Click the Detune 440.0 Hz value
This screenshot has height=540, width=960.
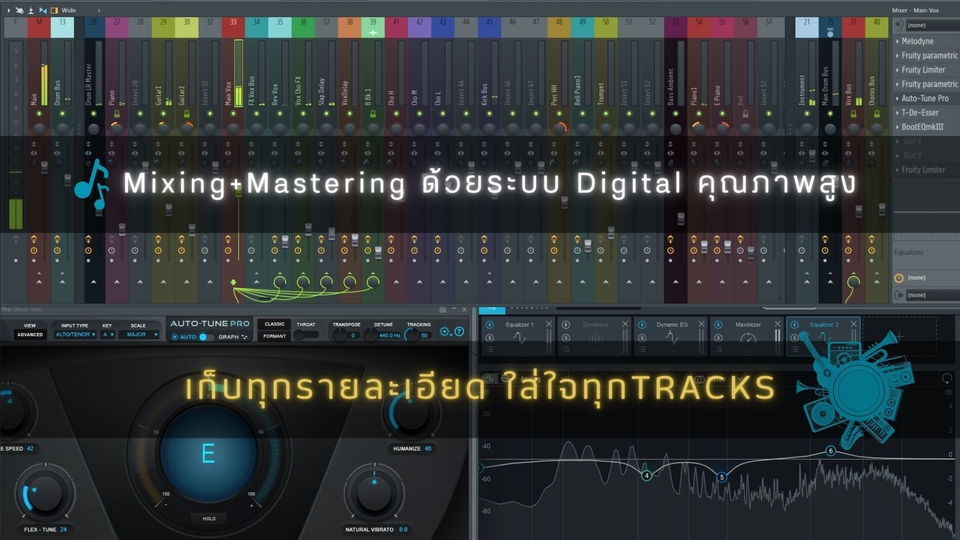[x=389, y=336]
